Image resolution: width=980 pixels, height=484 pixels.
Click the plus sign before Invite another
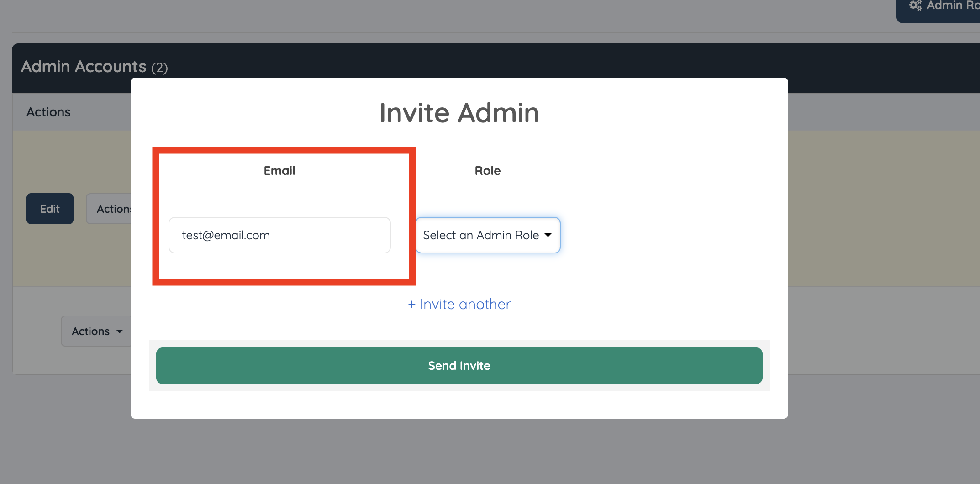pos(411,305)
